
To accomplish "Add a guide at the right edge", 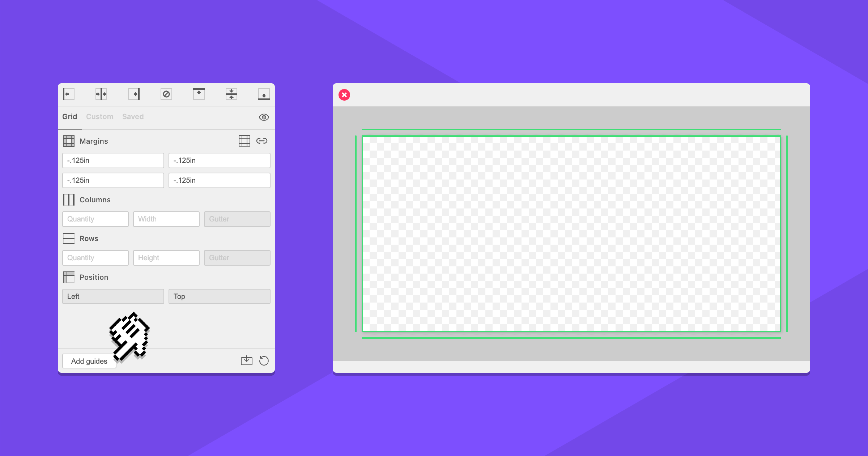I will [x=133, y=94].
